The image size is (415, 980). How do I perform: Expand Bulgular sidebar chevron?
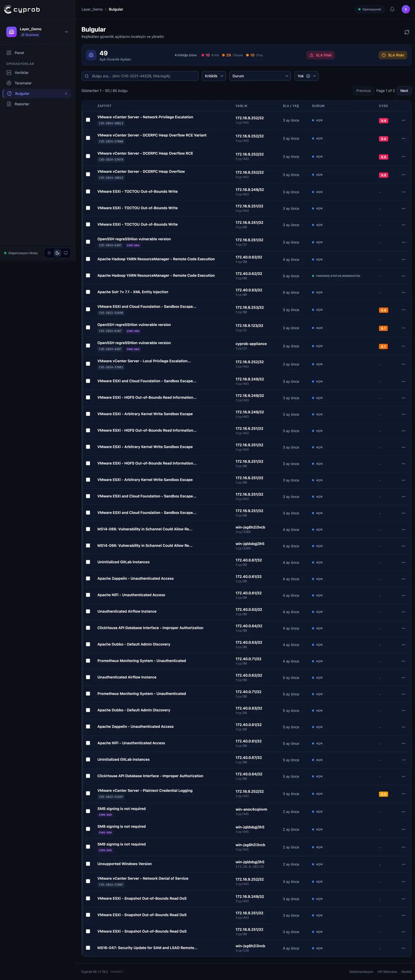66,94
